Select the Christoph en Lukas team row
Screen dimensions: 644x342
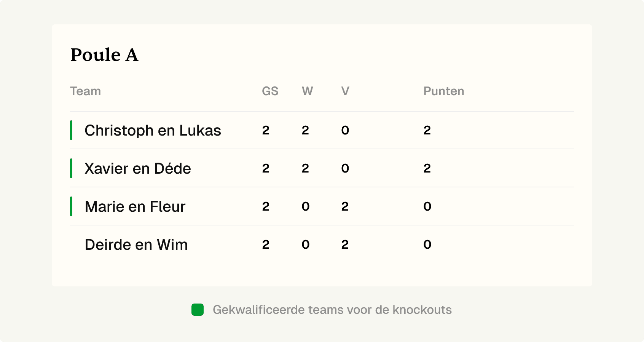[x=322, y=130]
